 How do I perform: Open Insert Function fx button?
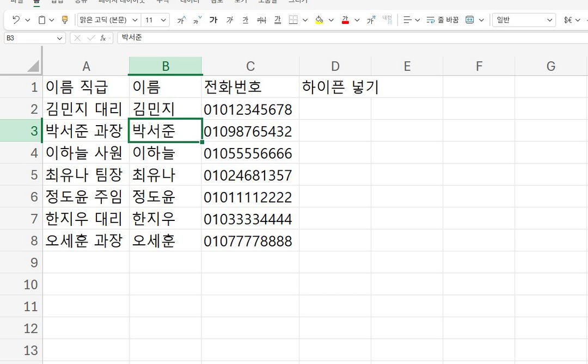tap(103, 38)
